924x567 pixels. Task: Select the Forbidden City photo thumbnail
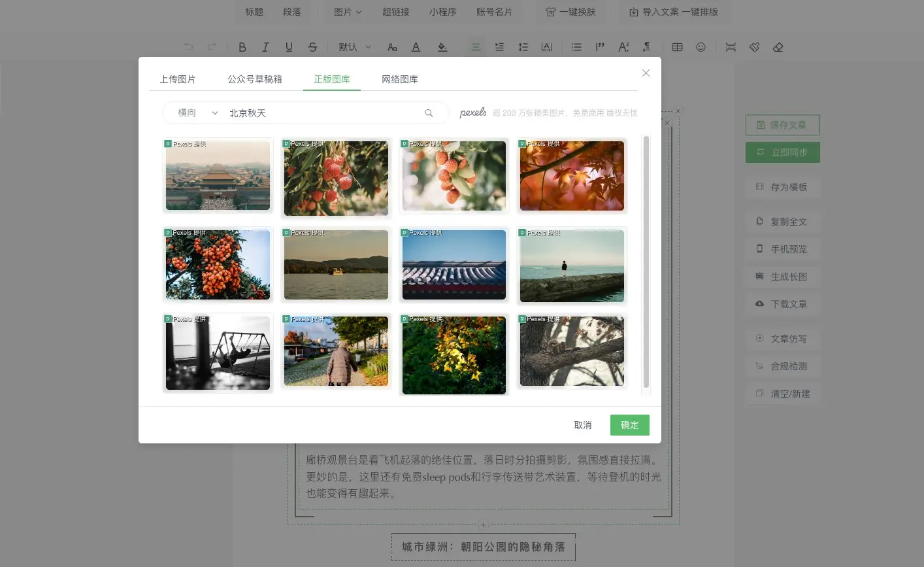point(218,175)
